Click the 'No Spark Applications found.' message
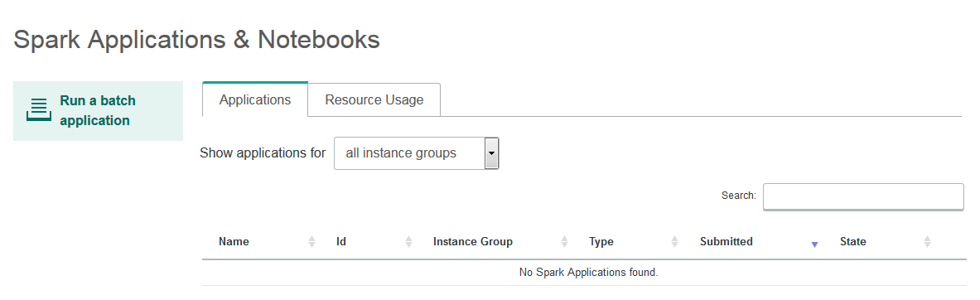 (x=589, y=273)
